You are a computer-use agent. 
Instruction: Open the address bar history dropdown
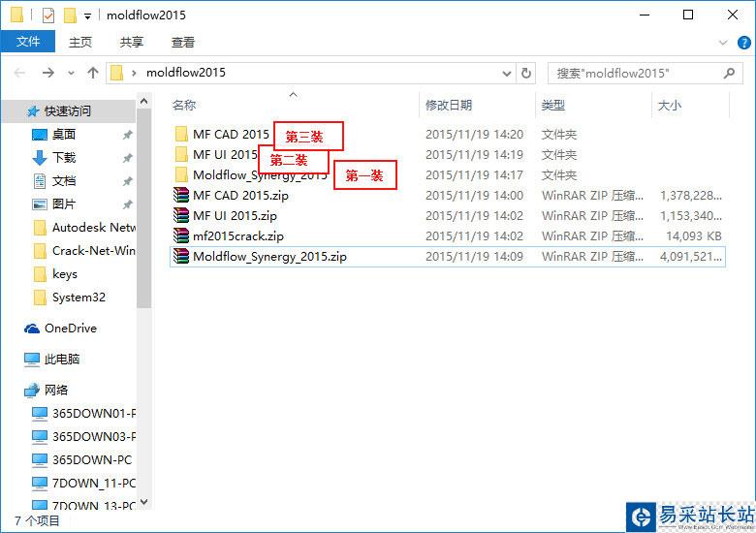(506, 74)
